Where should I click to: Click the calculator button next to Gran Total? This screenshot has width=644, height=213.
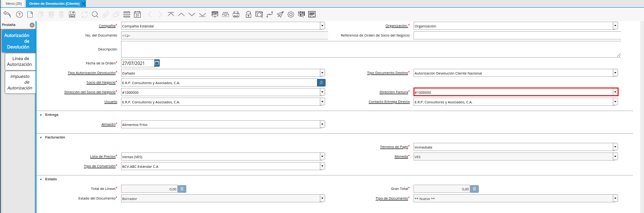click(x=474, y=189)
